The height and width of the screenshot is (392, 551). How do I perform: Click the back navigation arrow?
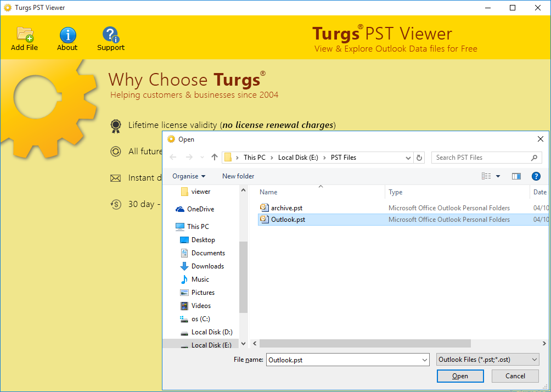[x=173, y=158]
